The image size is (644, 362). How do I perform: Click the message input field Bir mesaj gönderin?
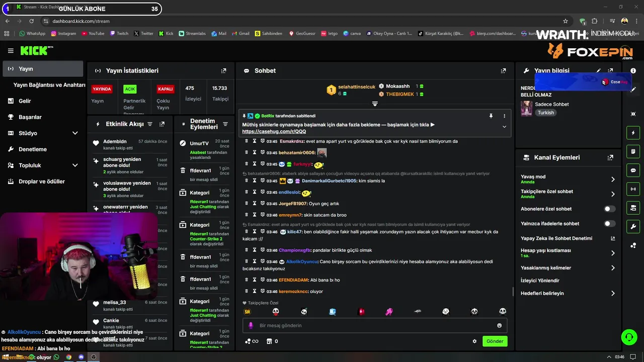coord(375,325)
